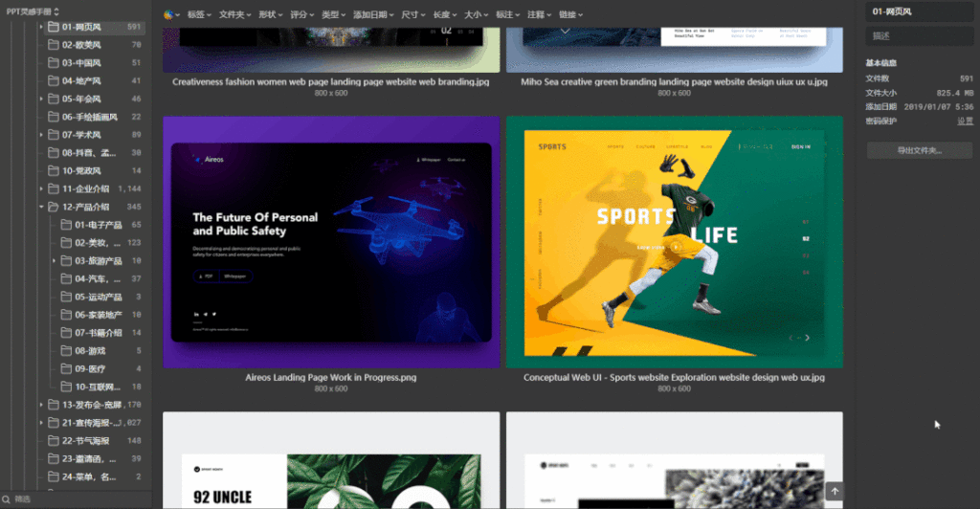Click folder icon of 01-电子产品
The width and height of the screenshot is (980, 509).
click(x=66, y=225)
